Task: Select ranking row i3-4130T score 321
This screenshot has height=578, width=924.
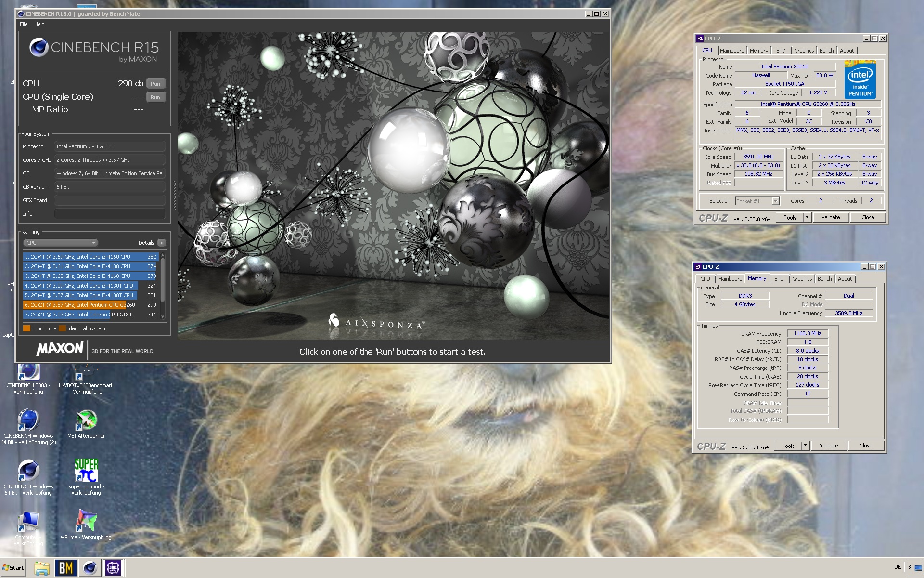Action: 90,295
